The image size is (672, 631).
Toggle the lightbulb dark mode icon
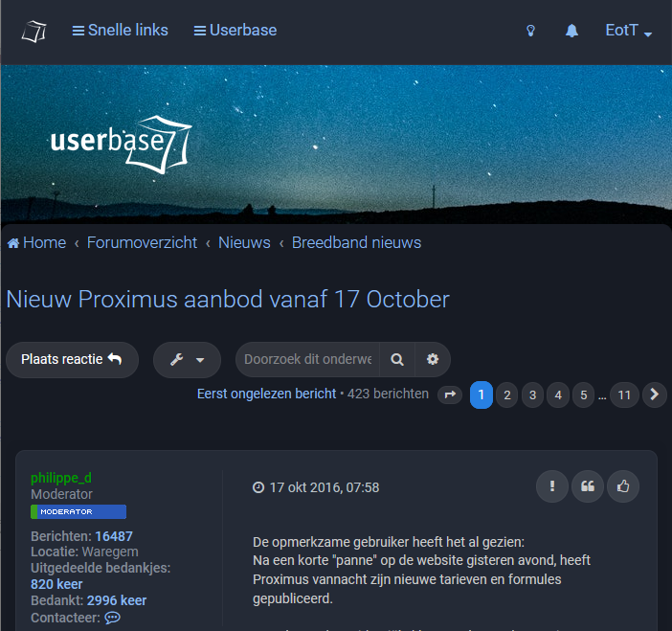[530, 31]
